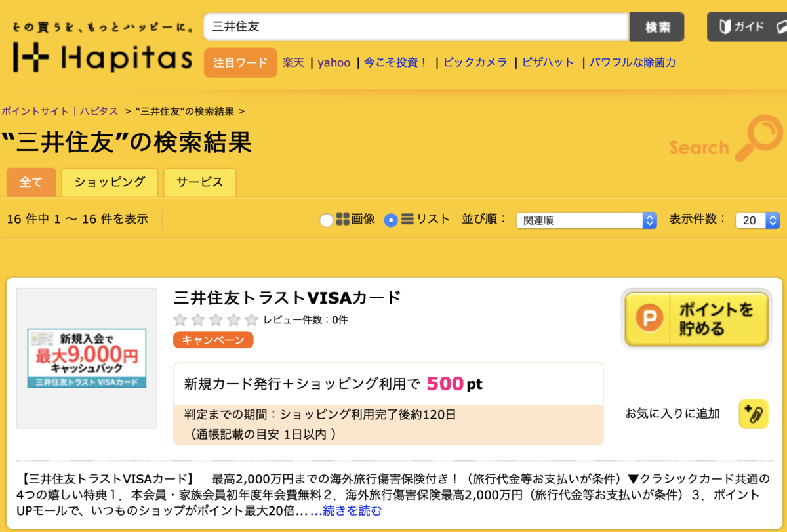This screenshot has height=532, width=787.
Task: Click the 500 pt reward text
Action: (x=454, y=384)
